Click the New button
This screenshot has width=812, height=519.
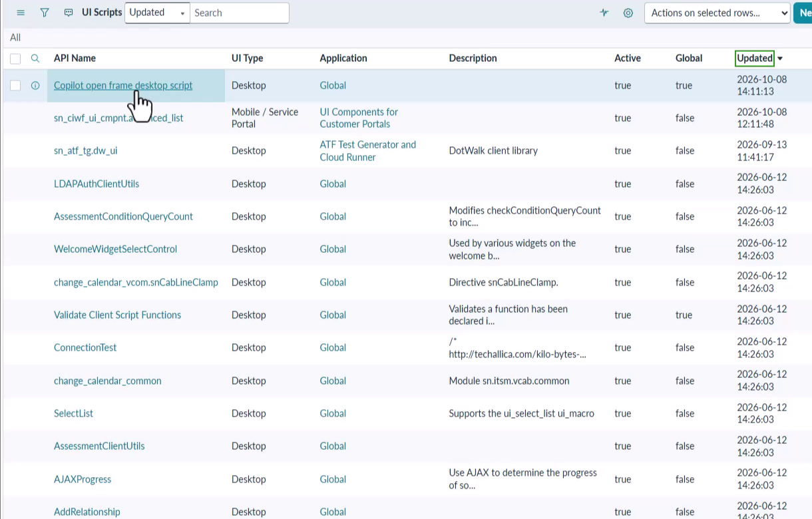click(803, 13)
